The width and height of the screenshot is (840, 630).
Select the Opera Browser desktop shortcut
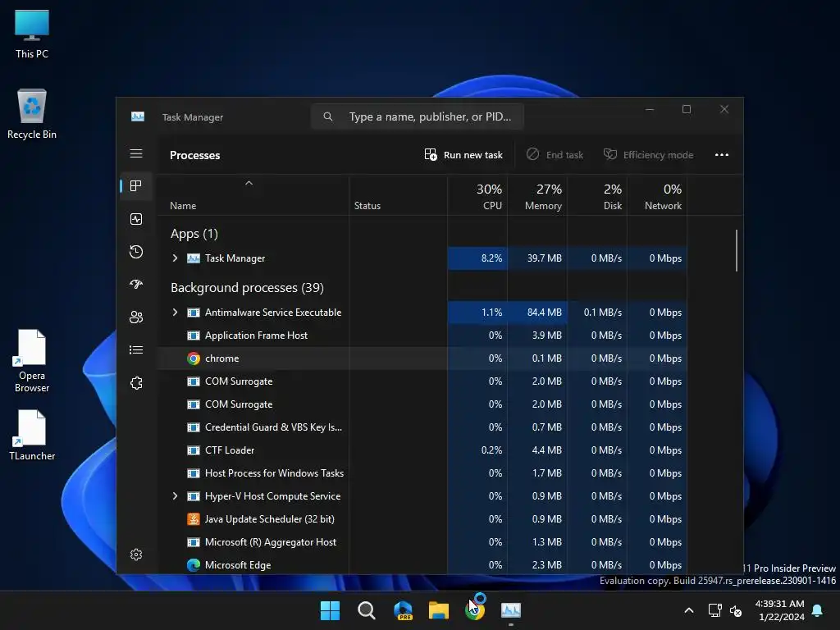[32, 361]
